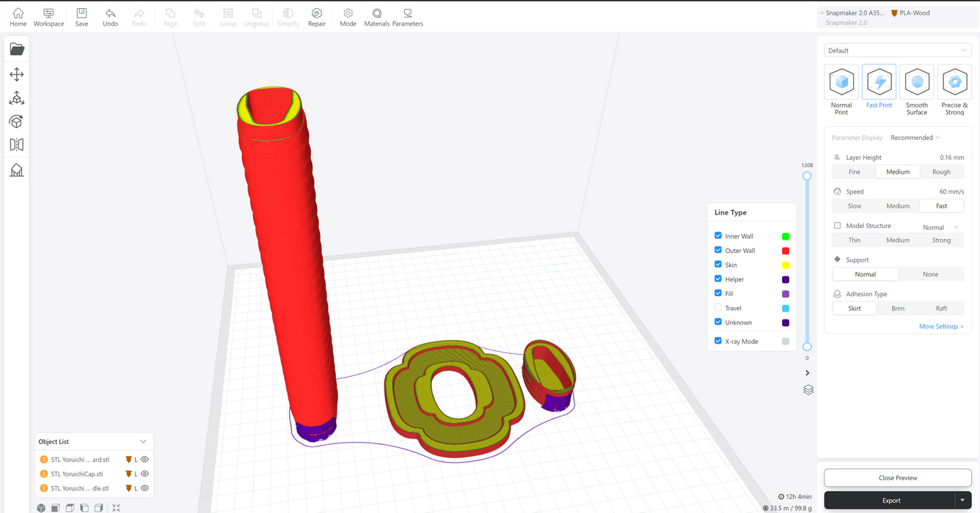Open the More Settings link
This screenshot has height=513, width=980.
tap(941, 327)
